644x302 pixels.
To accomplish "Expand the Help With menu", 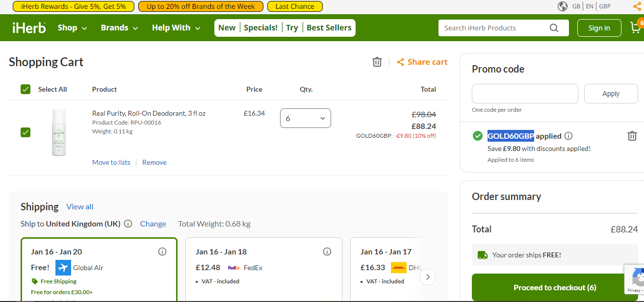I will click(x=177, y=28).
